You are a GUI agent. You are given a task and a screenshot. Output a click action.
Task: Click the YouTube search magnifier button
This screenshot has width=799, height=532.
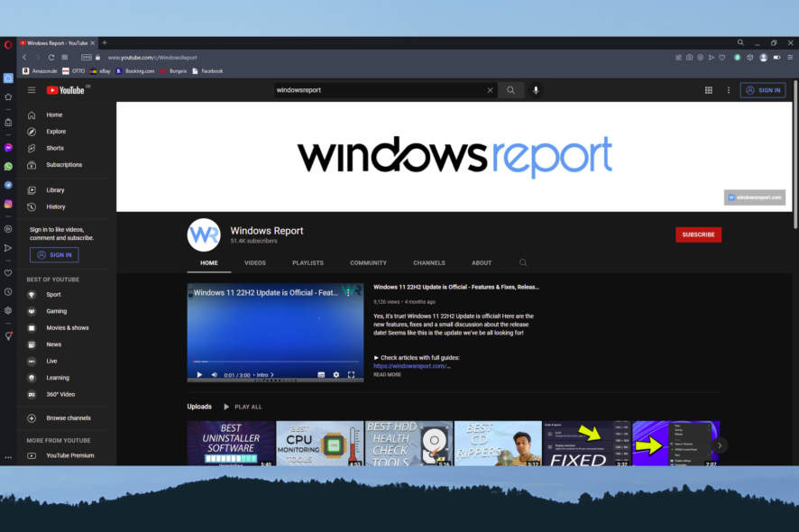[510, 90]
